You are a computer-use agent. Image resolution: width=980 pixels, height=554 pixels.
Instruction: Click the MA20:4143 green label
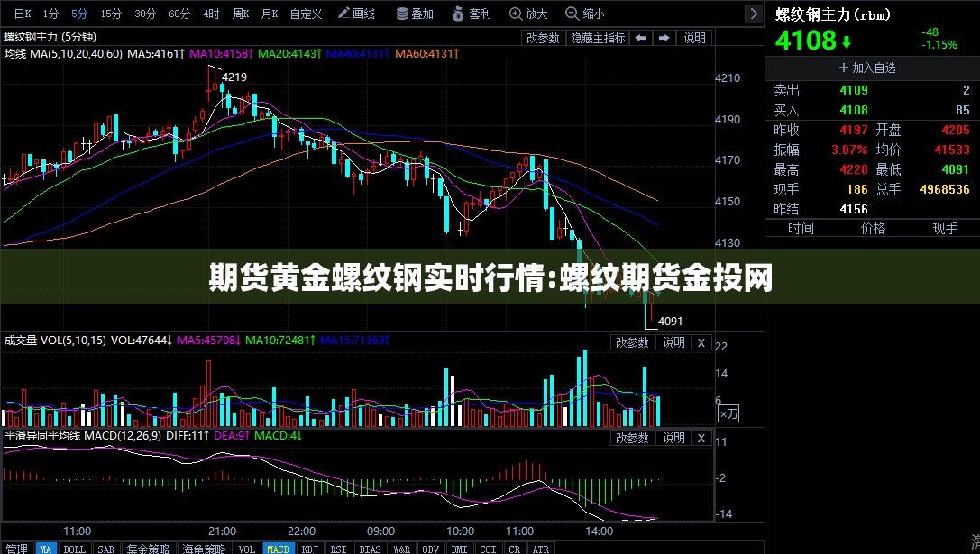tap(290, 54)
